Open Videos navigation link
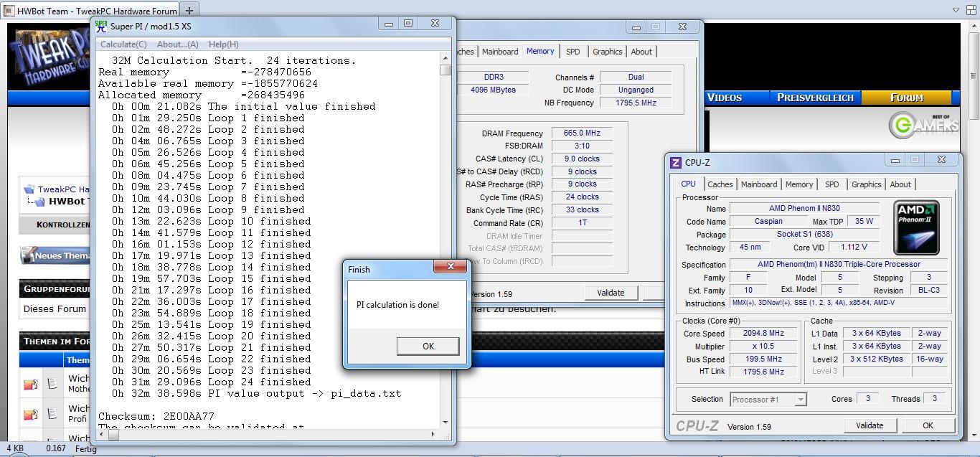Image resolution: width=980 pixels, height=457 pixels. [725, 98]
